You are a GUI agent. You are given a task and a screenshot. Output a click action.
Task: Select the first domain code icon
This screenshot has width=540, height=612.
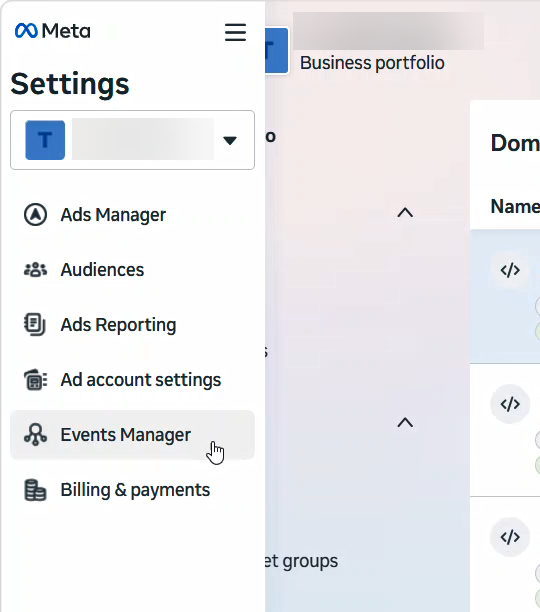[510, 270]
